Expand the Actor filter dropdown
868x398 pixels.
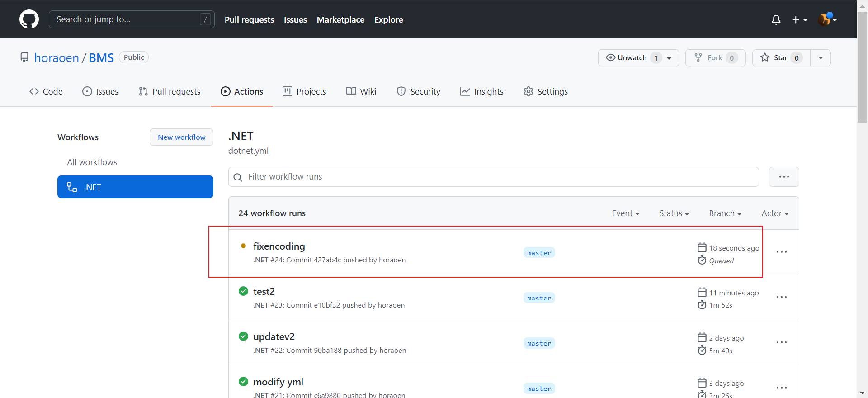[x=775, y=213]
